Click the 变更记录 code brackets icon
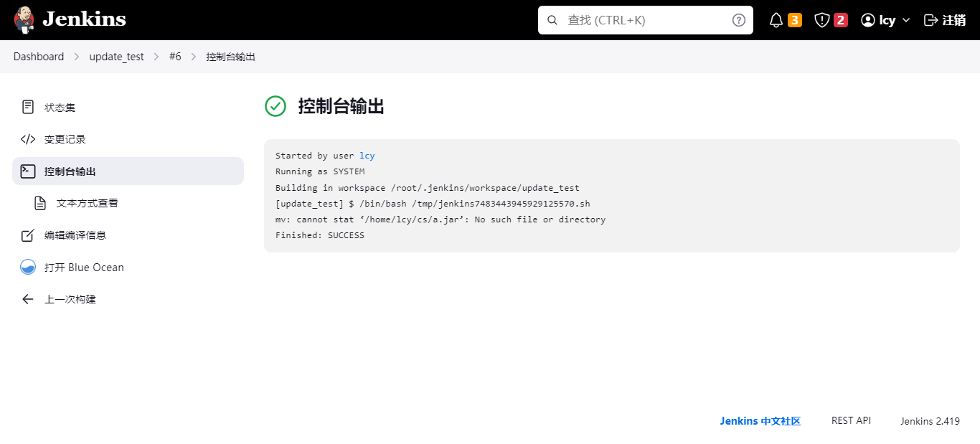The width and height of the screenshot is (980, 444). point(28,139)
